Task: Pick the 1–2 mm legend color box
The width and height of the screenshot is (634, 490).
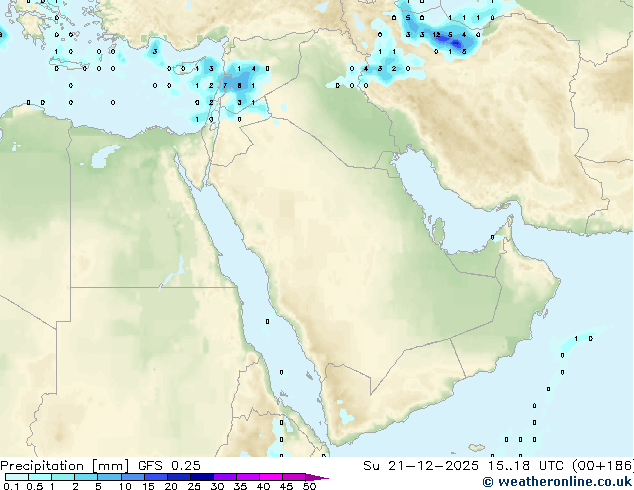Action: pyautogui.click(x=63, y=477)
